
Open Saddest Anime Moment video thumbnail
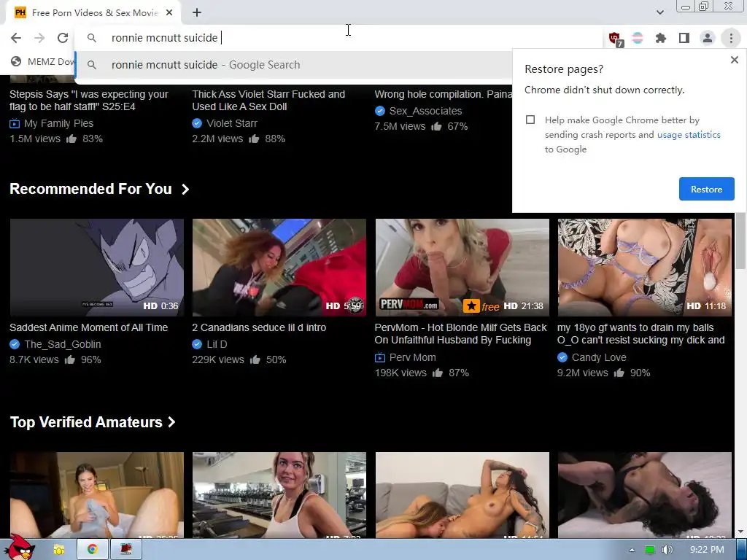click(97, 268)
